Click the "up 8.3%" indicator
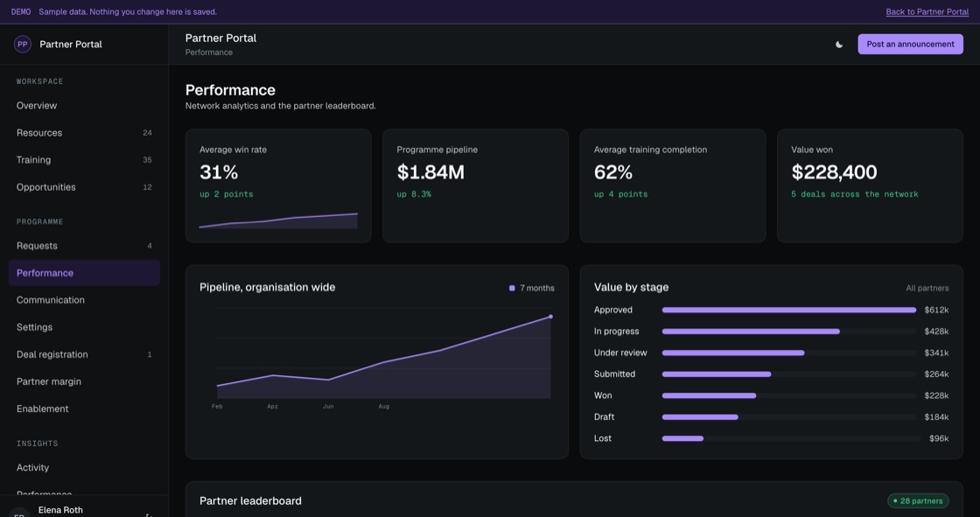 pos(414,194)
